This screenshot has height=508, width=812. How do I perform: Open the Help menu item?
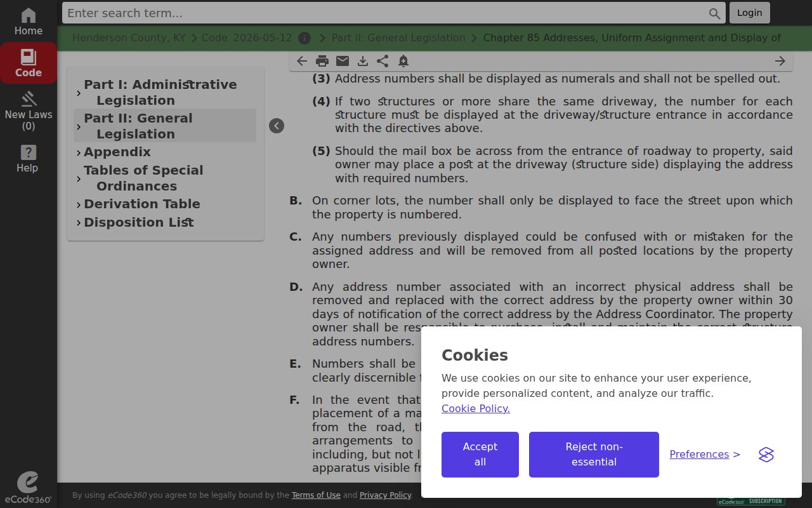point(27,159)
